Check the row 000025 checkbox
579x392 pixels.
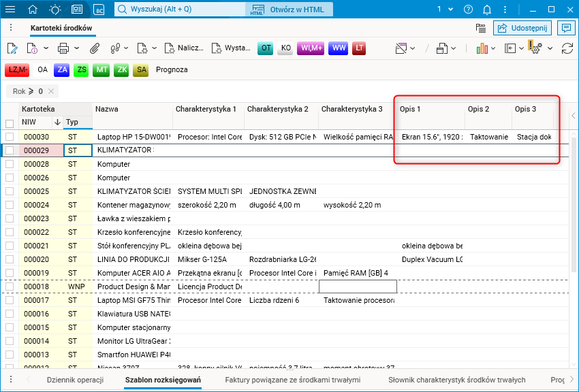10,191
